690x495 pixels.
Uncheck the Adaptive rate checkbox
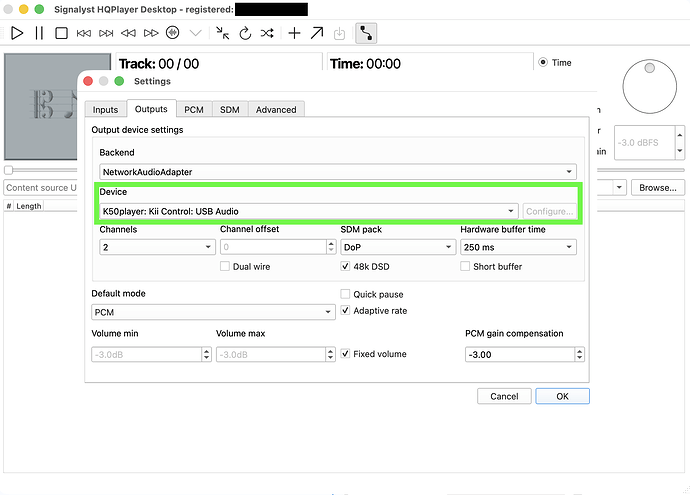click(x=345, y=310)
